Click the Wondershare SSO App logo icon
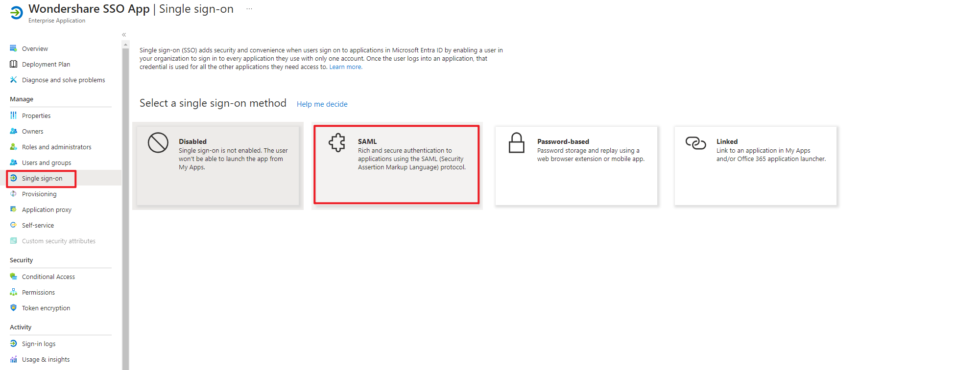Screen dimensions: 980x370 point(16,13)
